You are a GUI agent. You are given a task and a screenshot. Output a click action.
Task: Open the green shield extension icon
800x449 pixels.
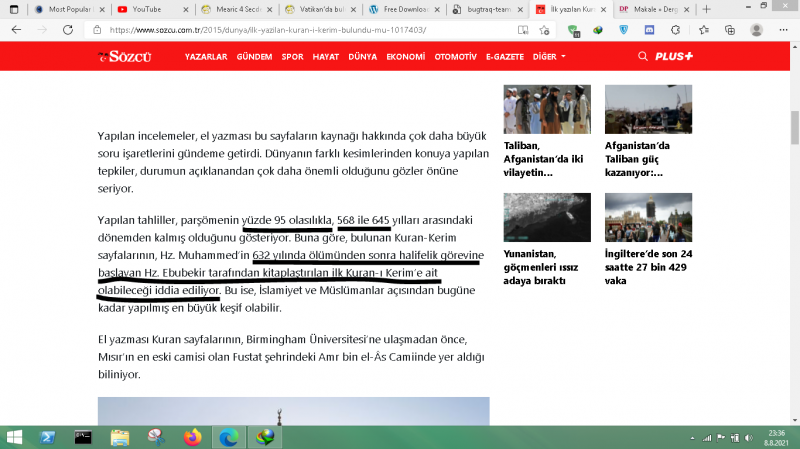tap(573, 31)
